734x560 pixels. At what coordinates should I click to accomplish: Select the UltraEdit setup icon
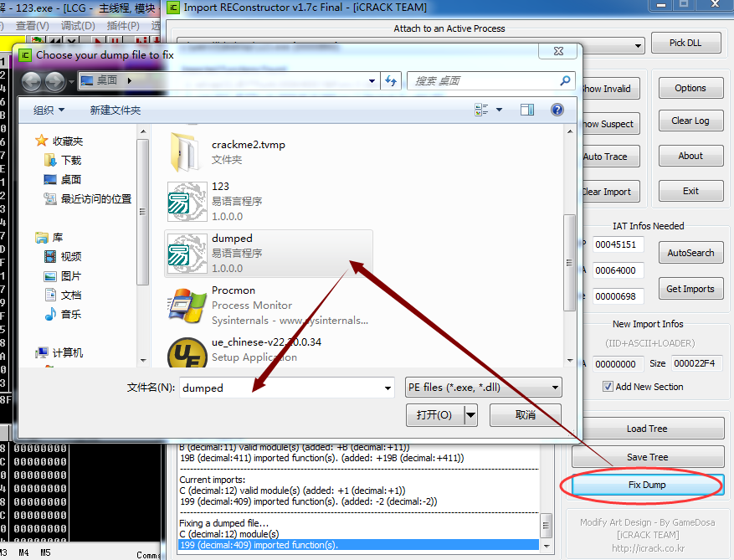click(x=187, y=352)
